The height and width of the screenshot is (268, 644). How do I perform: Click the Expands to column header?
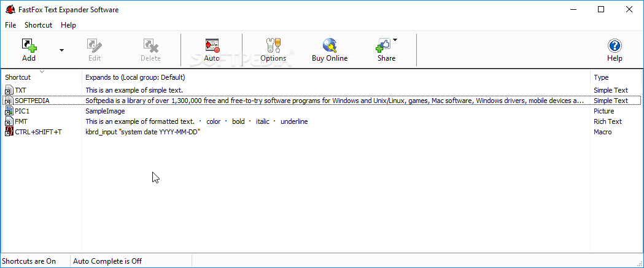tap(336, 77)
